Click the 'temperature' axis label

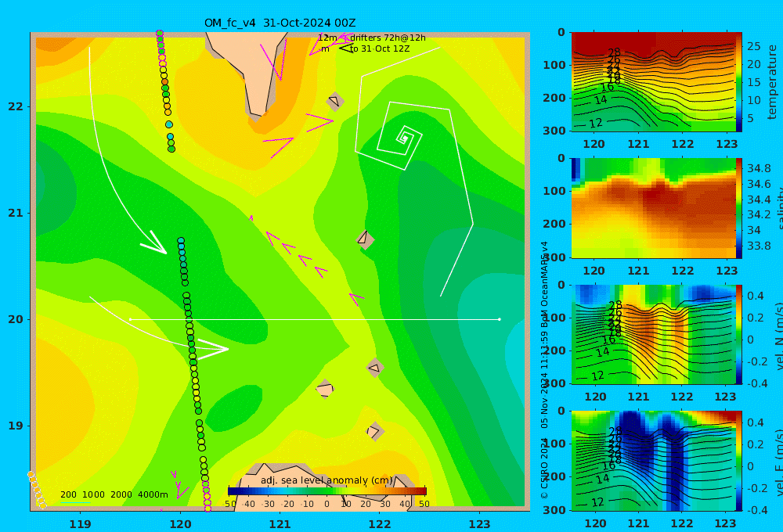(773, 82)
